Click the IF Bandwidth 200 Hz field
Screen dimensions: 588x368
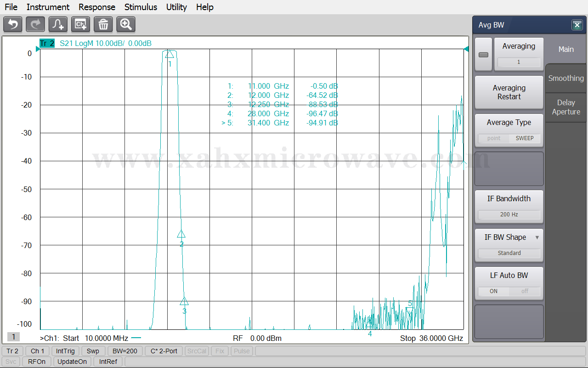tap(509, 215)
